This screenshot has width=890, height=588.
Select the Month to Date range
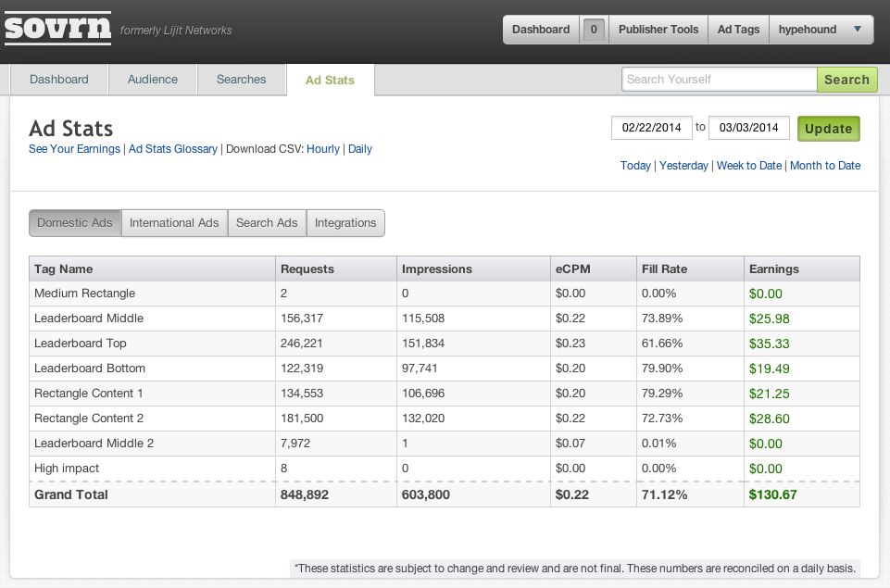(x=824, y=166)
